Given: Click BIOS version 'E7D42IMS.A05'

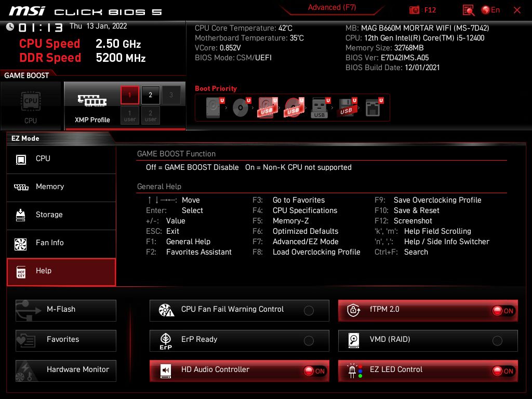Looking at the screenshot, I should click(405, 58).
